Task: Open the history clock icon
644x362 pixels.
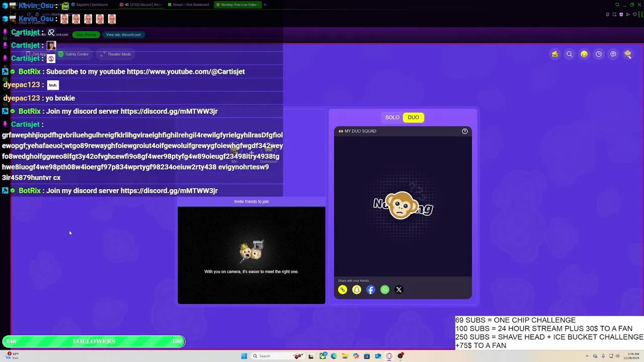Action: [599, 54]
